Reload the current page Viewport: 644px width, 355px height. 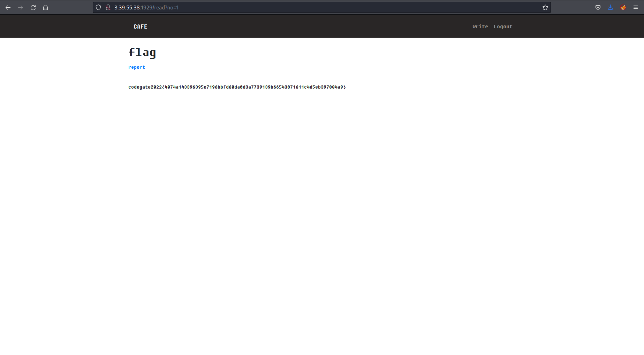(33, 7)
